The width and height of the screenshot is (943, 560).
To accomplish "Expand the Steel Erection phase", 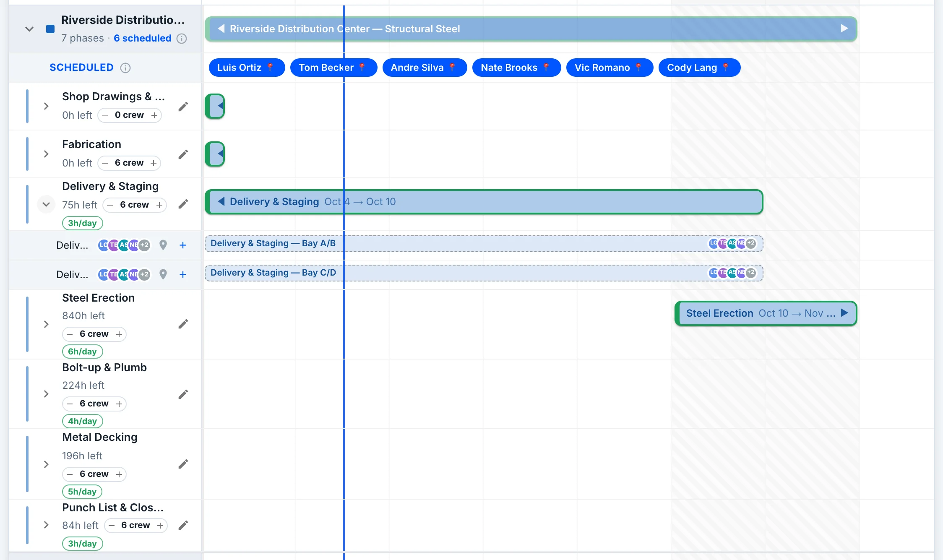I will [x=46, y=324].
